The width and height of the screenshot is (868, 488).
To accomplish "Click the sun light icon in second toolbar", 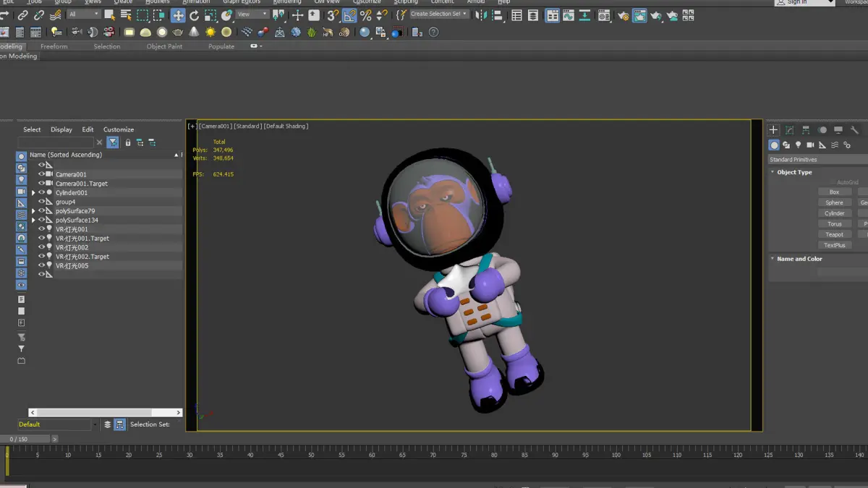I will [210, 32].
